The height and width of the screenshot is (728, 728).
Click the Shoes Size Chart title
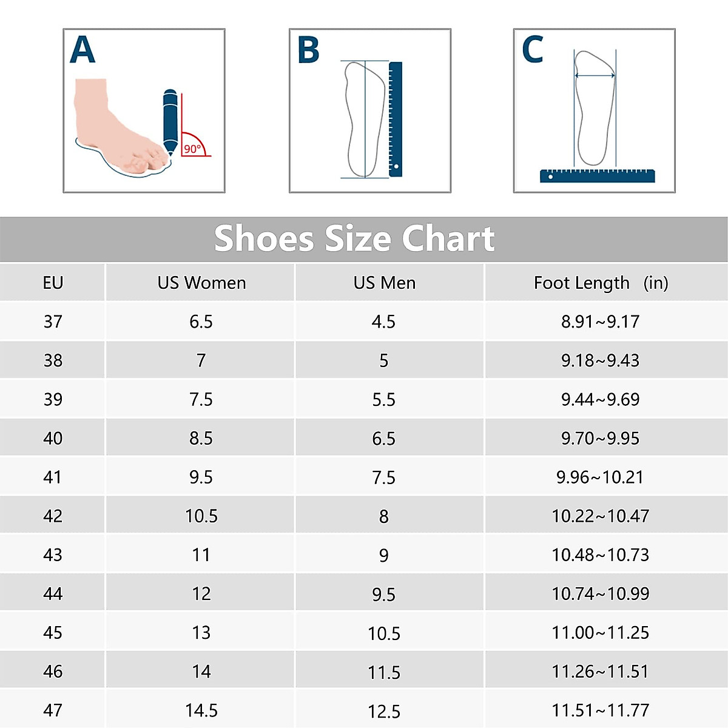pos(354,238)
